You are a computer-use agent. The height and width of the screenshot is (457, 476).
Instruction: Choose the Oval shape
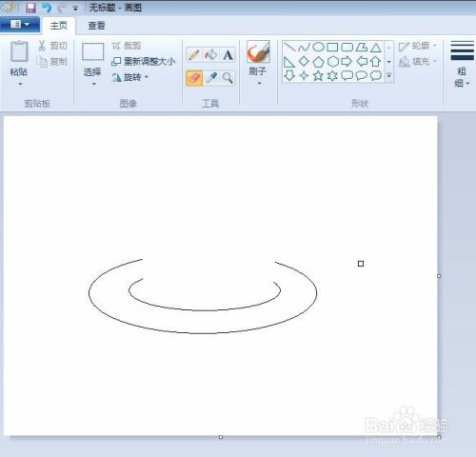[x=318, y=48]
